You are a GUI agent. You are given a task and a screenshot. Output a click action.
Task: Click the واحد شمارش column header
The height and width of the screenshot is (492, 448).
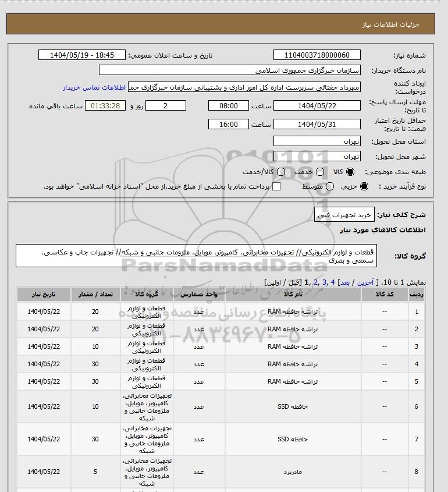[x=199, y=294]
